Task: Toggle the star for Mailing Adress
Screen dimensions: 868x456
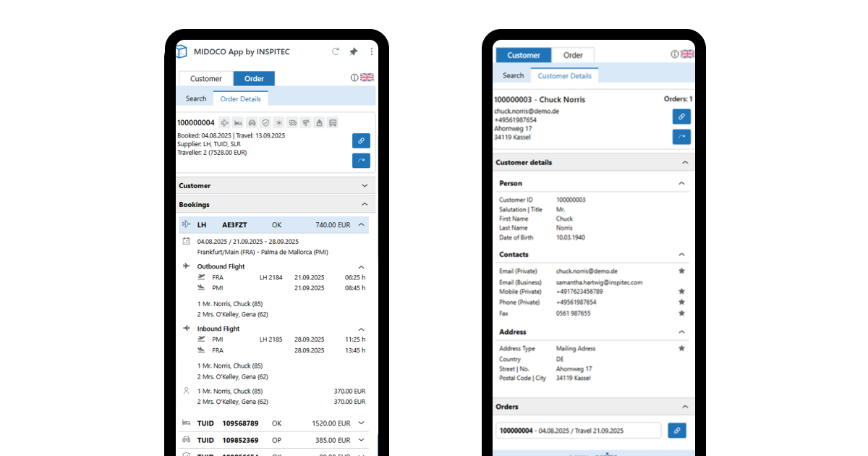Action: pyautogui.click(x=681, y=348)
